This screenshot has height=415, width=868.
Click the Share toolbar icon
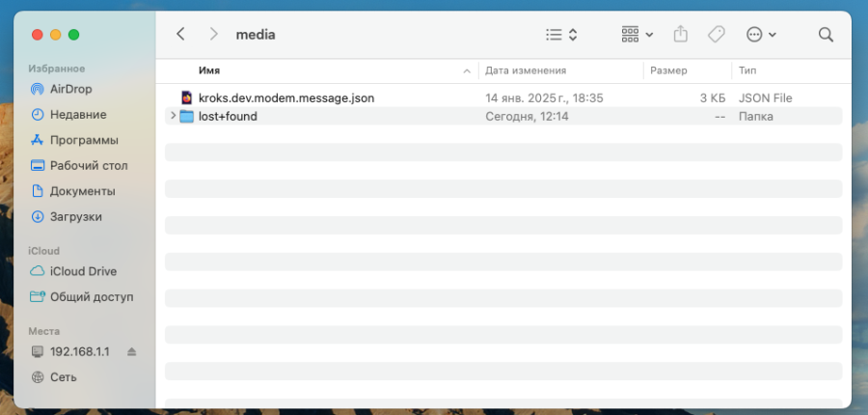(x=681, y=34)
